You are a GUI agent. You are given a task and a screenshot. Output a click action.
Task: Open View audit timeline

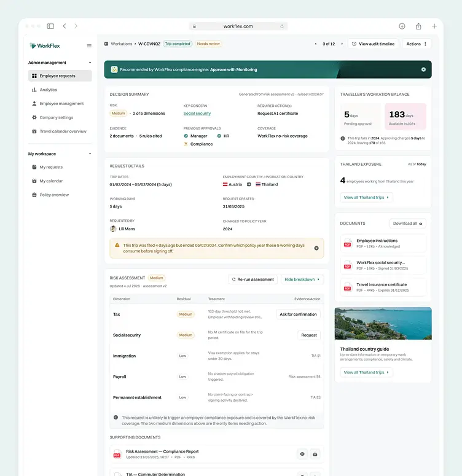pyautogui.click(x=373, y=44)
